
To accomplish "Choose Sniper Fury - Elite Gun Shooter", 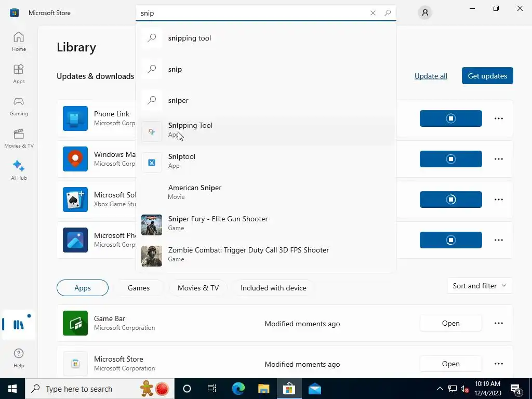I will coord(265,225).
